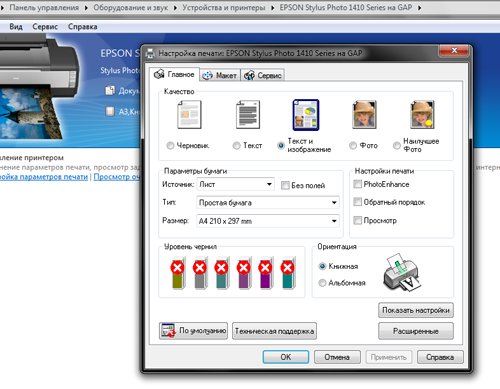The image size is (500, 389).
Task: Click the last teal ink cartridge icon
Action: [288, 273]
